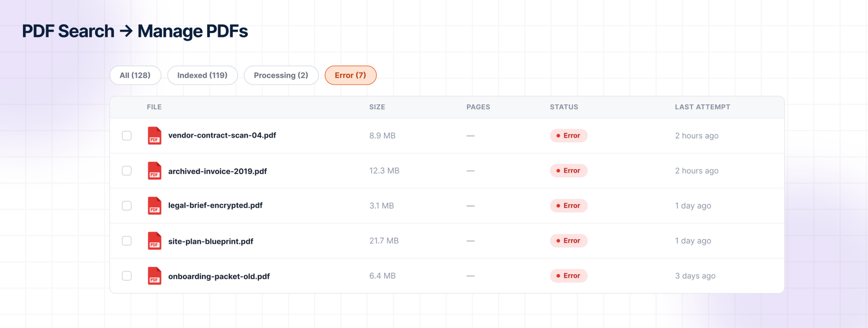Click "2 hours ago" for vendor-contract-scan-04.pdf
Viewport: 868px width, 328px height.
click(697, 136)
